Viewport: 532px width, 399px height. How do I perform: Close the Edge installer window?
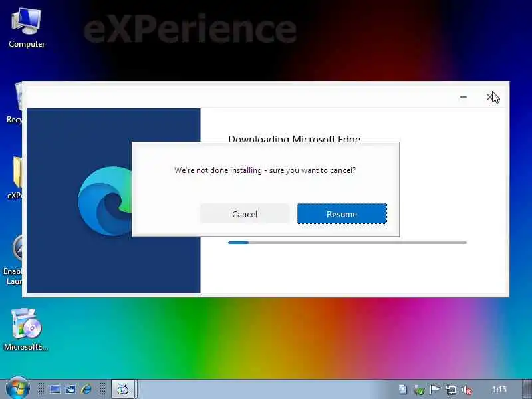[489, 97]
